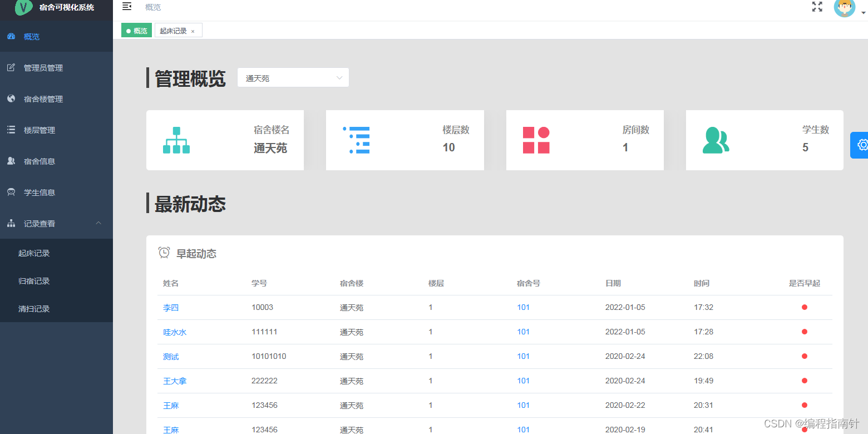Open 管理员管理 in the sidebar
This screenshot has height=434, width=868.
click(x=56, y=68)
